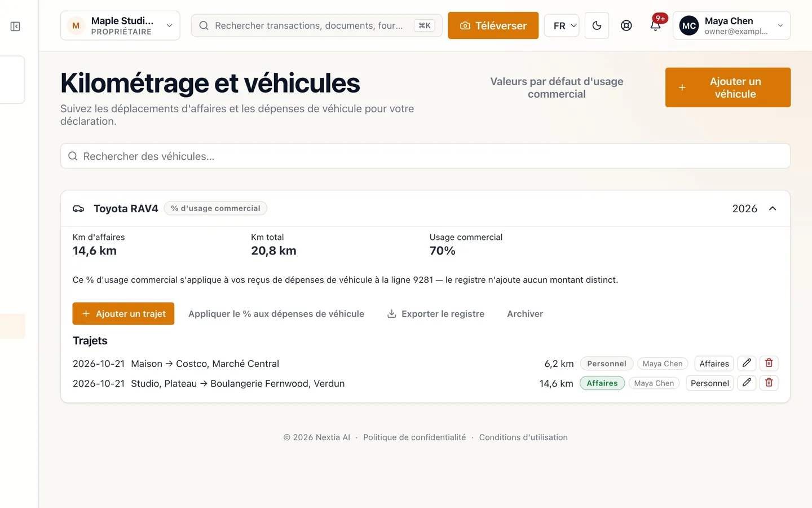Screen dimensions: 812x508
Task: Click Maya Chen tag on Costco trip
Action: coord(663,364)
